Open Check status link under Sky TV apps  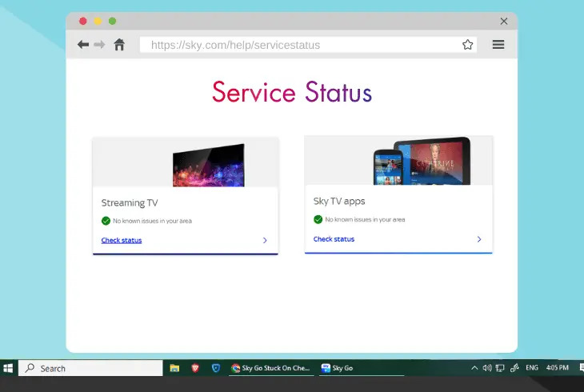coord(334,239)
